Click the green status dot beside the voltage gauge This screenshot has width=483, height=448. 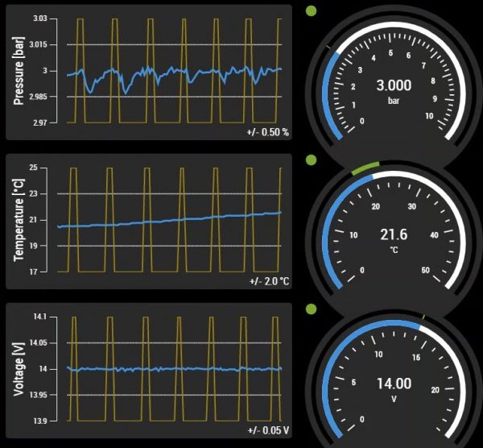(311, 309)
